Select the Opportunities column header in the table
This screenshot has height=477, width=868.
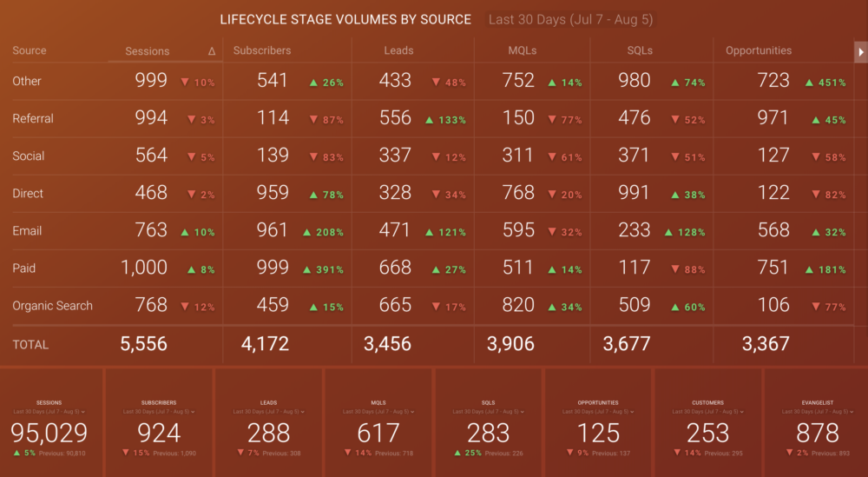click(759, 51)
